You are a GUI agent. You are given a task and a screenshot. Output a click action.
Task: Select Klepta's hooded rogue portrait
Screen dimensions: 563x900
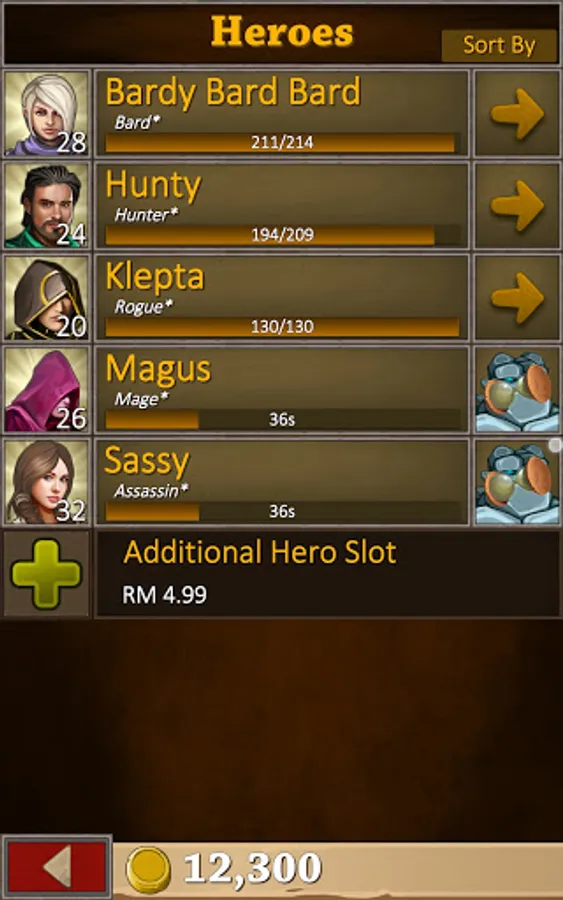click(x=46, y=298)
